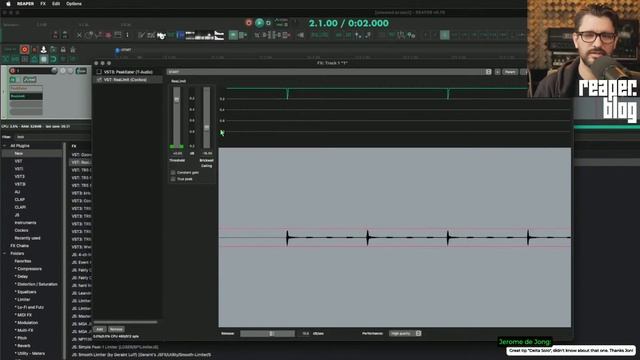This screenshot has height=360, width=640.
Task: Select VST: ReaLimit (Cockos) in FX chain
Action: (125, 80)
